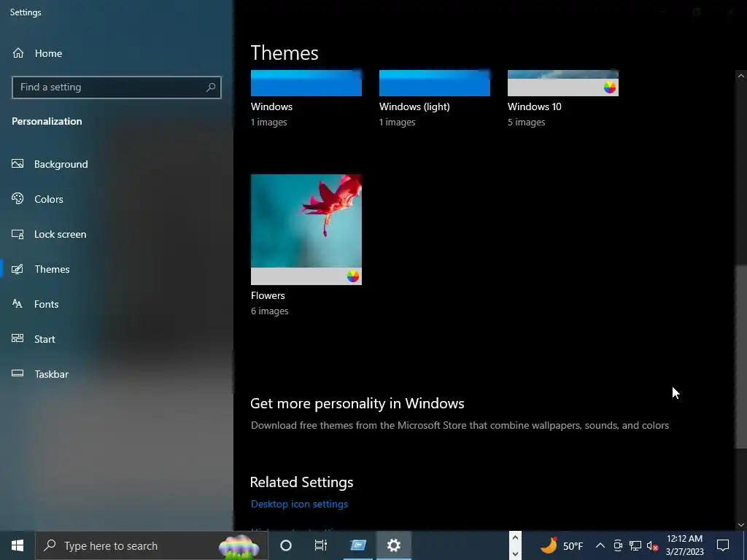Open clock showing 12:12 AM
Viewport: 747px width, 560px height.
pos(684,545)
